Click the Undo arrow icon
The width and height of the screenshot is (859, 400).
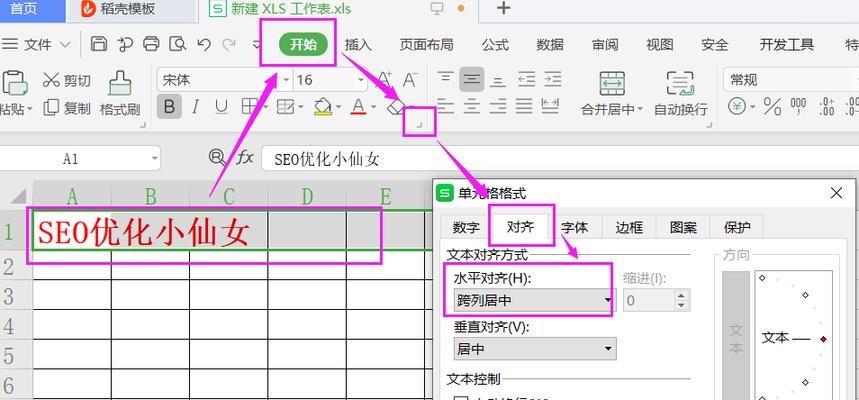(x=204, y=44)
